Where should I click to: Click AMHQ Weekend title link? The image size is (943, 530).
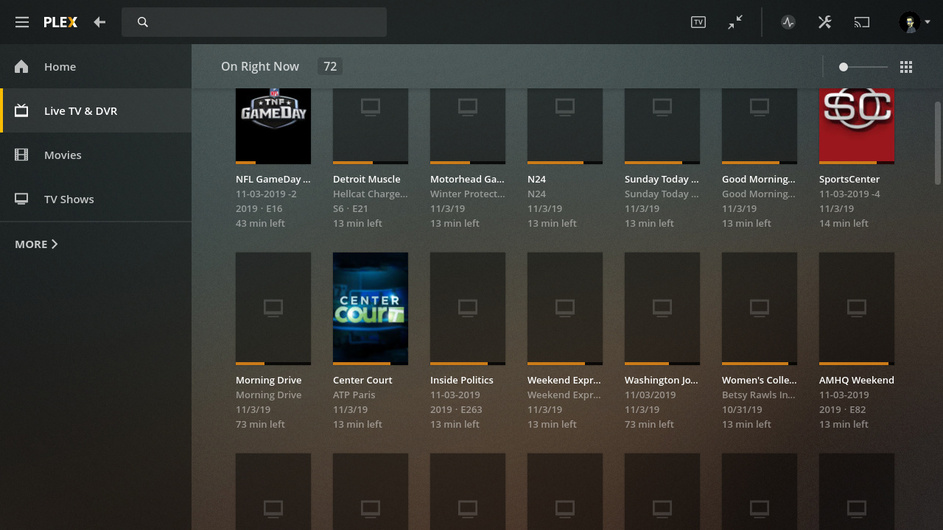pos(856,380)
